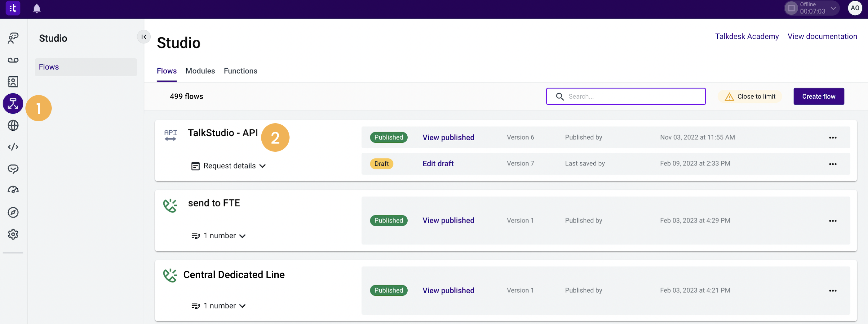The image size is (868, 324).
Task: Click the send to FTE flow title
Action: [214, 203]
